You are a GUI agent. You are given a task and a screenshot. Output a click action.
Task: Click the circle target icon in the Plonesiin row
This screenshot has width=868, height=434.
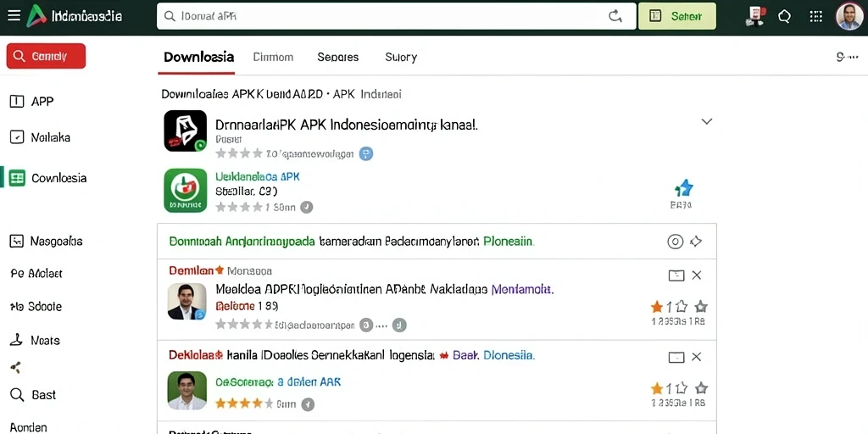click(675, 242)
